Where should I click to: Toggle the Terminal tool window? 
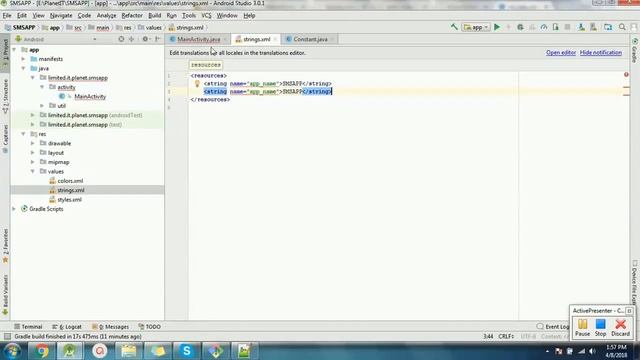[28, 327]
